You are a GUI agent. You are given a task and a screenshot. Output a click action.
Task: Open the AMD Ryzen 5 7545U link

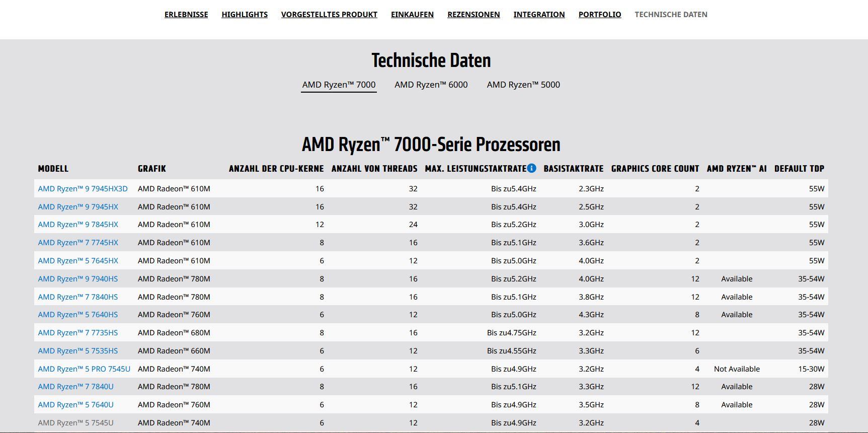[x=75, y=423]
